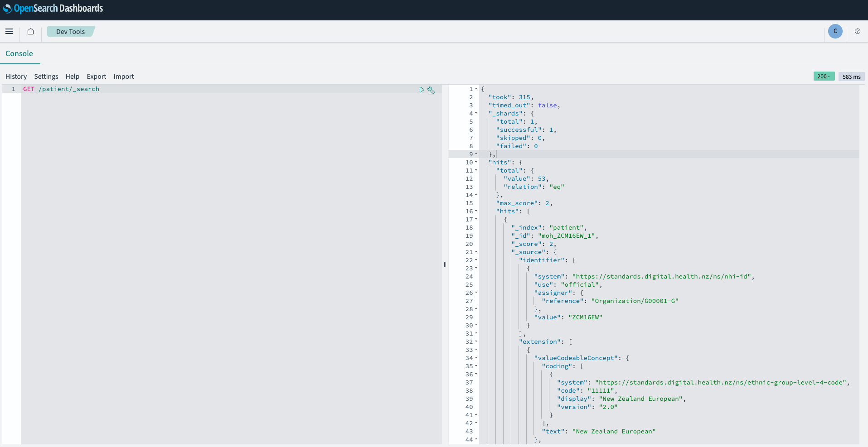The width and height of the screenshot is (868, 447).
Task: Send request with play triangle icon
Action: tap(422, 90)
